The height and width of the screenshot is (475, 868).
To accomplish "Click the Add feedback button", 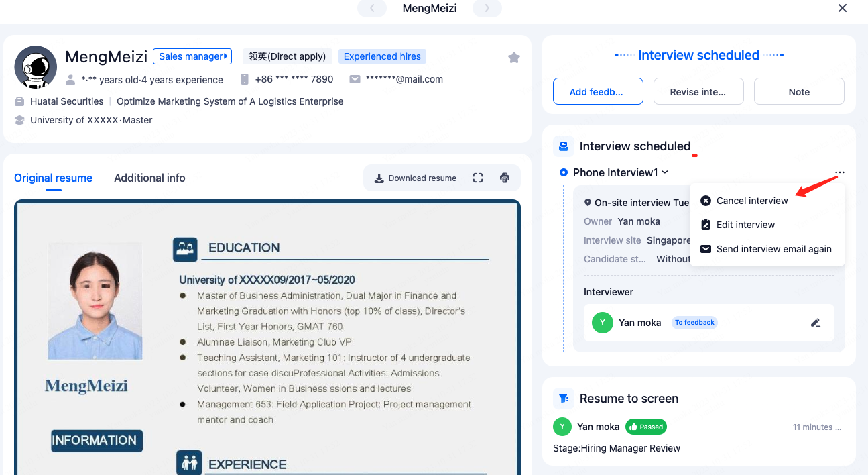I will click(598, 92).
